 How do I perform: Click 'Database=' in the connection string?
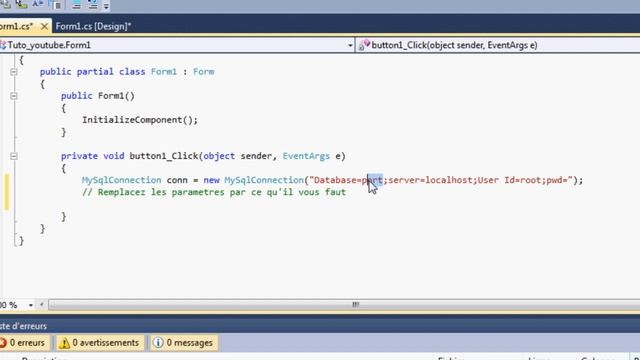(x=338, y=180)
